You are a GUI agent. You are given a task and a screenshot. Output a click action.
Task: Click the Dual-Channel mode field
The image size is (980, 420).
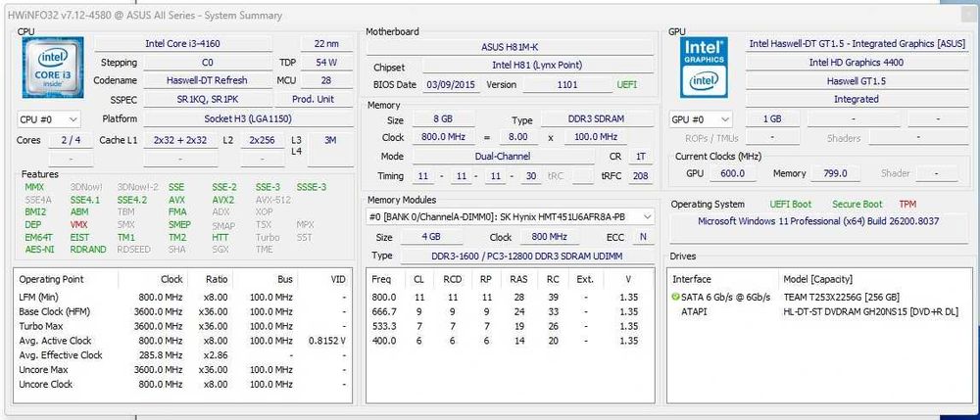tap(503, 157)
